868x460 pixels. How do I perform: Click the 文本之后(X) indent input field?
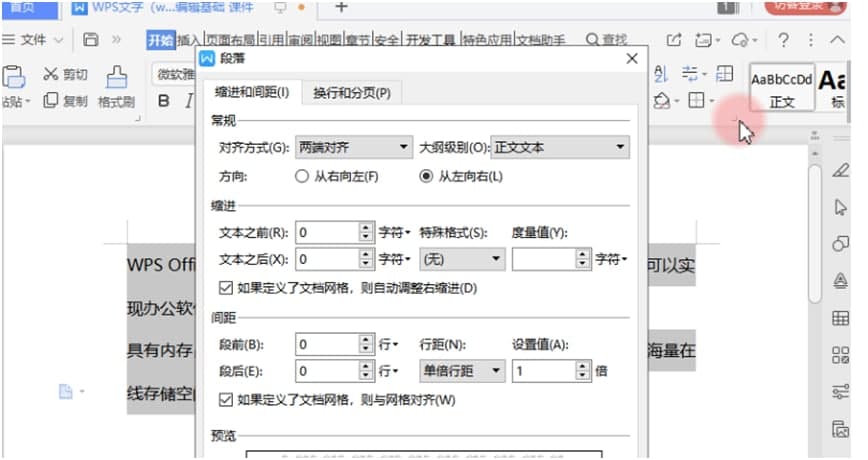[327, 259]
